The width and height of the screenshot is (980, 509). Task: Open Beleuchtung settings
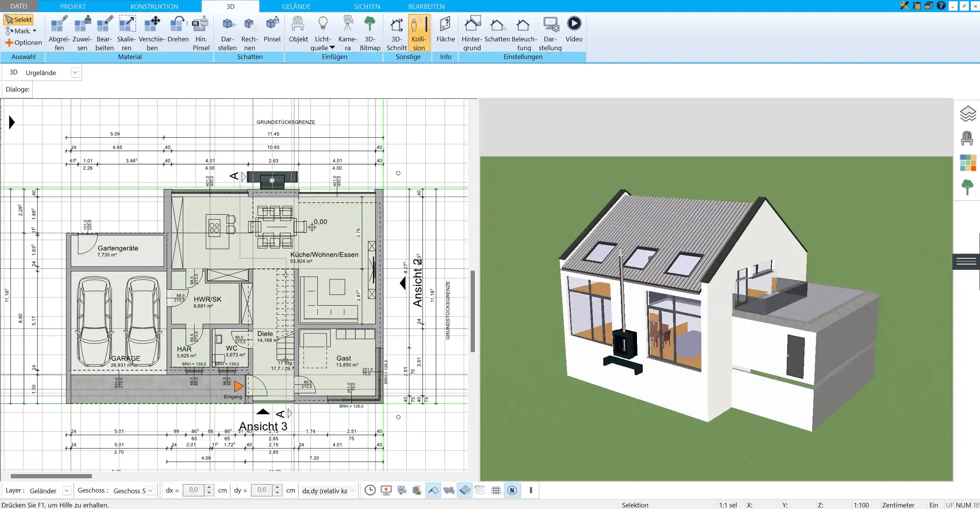pyautogui.click(x=524, y=33)
